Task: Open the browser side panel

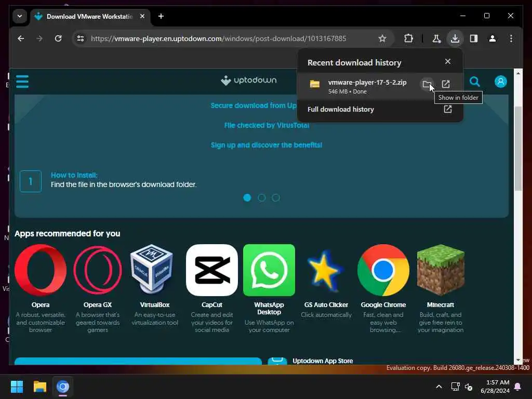Action: [x=474, y=38]
